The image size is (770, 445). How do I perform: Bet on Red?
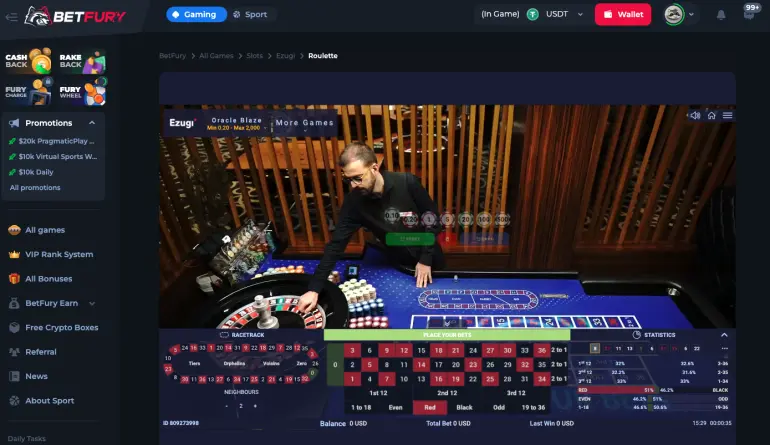[x=430, y=407]
